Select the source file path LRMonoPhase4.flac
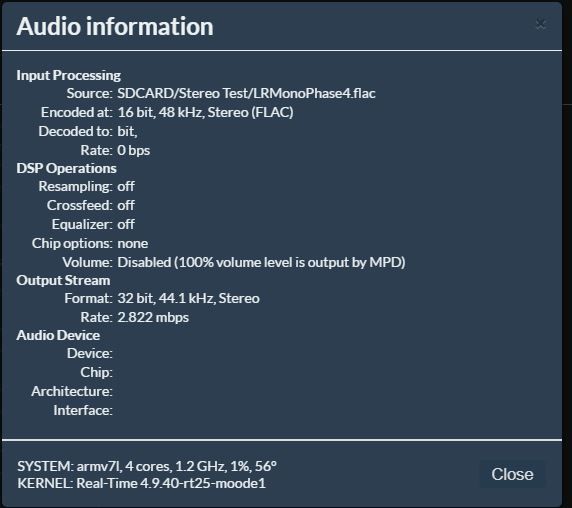This screenshot has height=508, width=572. click(246, 93)
